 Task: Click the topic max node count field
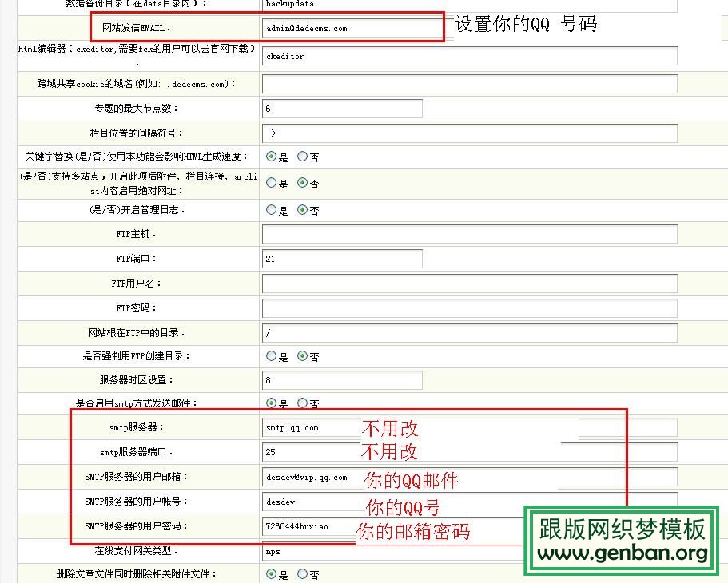[342, 108]
